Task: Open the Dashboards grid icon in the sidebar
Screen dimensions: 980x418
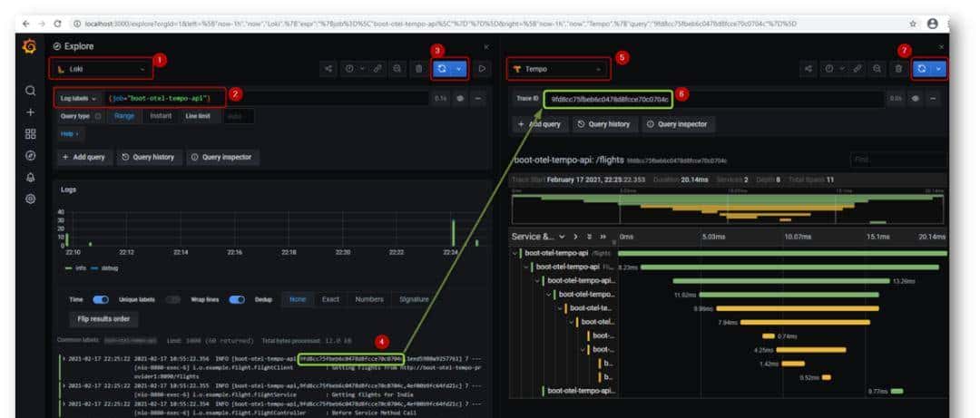Action: 30,133
